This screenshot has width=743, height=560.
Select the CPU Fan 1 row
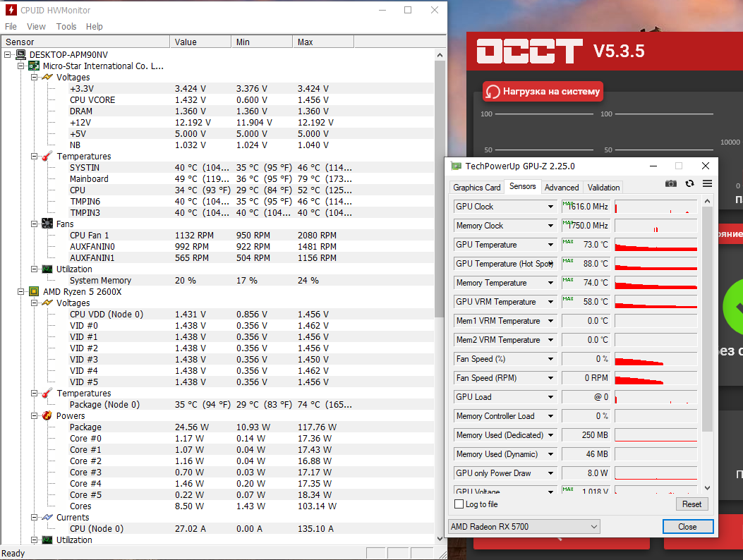[x=217, y=235]
